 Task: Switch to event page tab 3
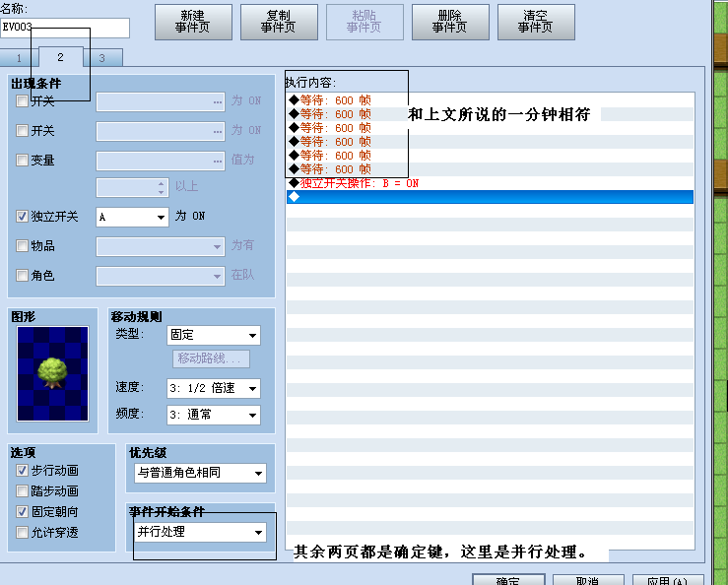pyautogui.click(x=102, y=58)
